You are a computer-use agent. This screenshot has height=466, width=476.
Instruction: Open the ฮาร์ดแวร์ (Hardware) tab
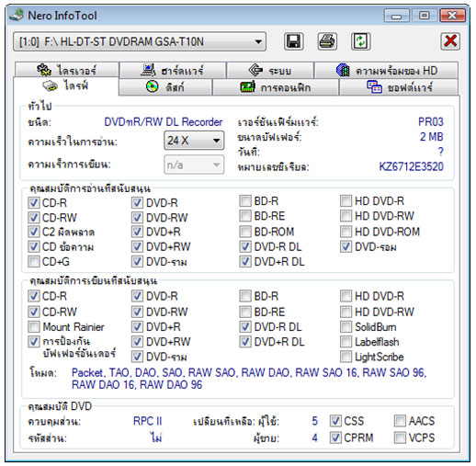pos(173,70)
